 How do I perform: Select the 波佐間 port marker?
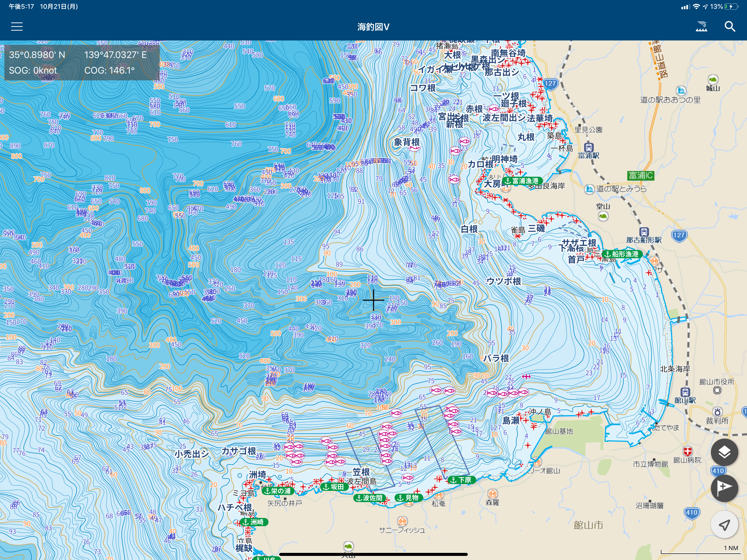pyautogui.click(x=370, y=498)
